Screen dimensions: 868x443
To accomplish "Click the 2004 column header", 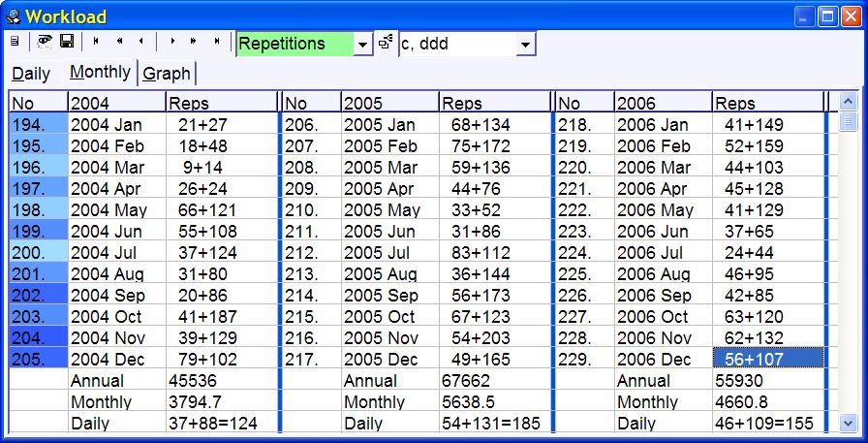I will tap(117, 103).
